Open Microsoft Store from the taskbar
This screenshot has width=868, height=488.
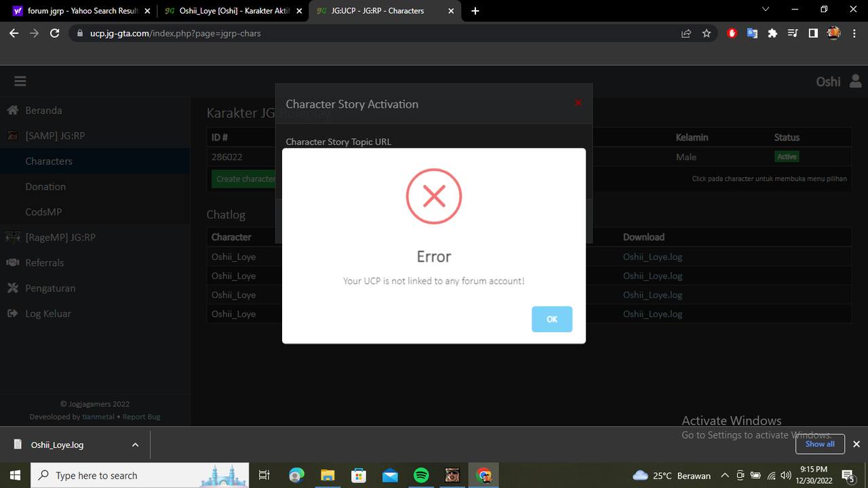[x=359, y=475]
